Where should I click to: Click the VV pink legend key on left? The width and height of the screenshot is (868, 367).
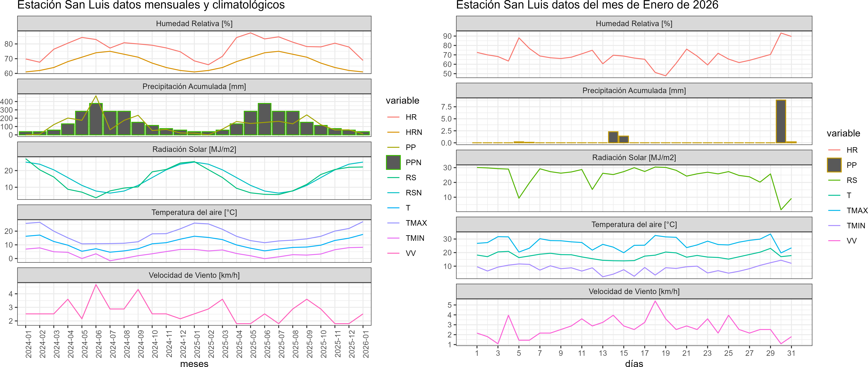click(393, 253)
